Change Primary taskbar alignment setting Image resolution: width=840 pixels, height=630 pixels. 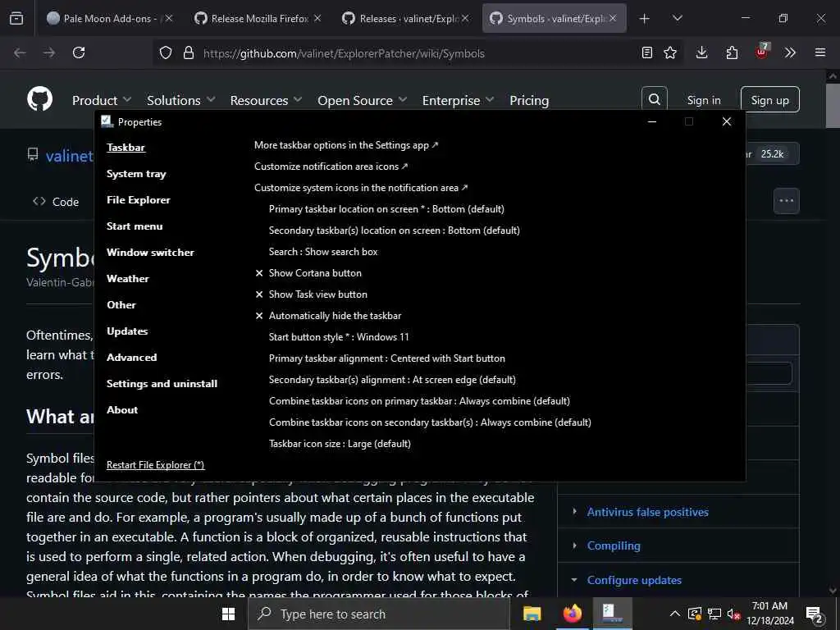coord(387,358)
